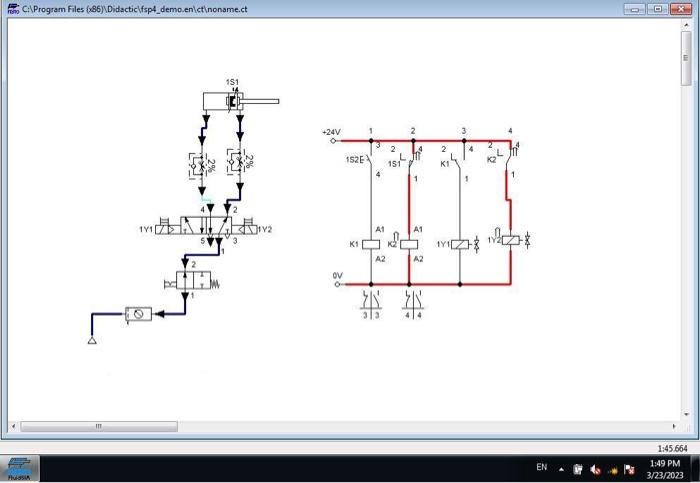Click the muted volume tray icon

click(x=595, y=469)
